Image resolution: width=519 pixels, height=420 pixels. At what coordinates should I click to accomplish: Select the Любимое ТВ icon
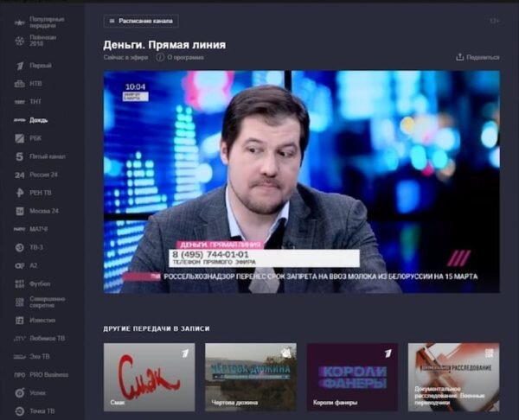[x=20, y=339]
